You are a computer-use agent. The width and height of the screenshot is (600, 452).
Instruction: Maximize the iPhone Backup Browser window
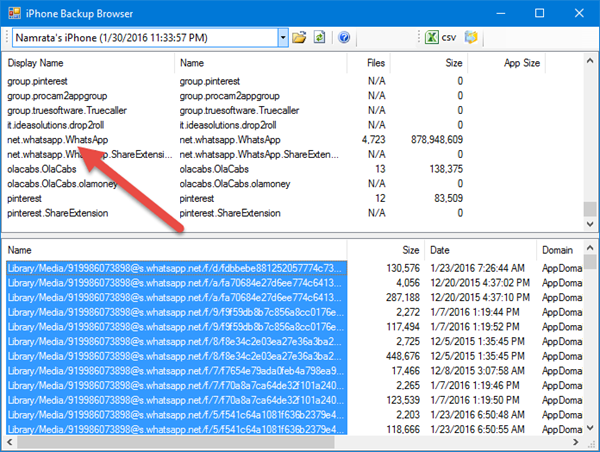540,13
